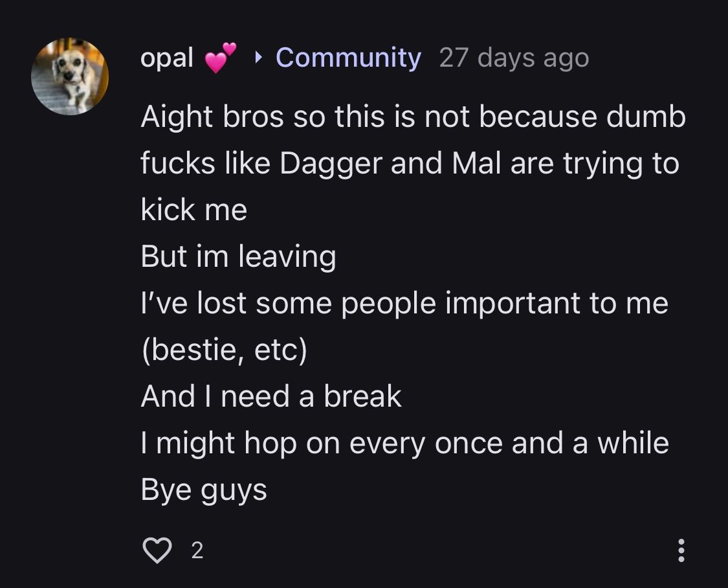Screen dimensions: 728x588
Task: Click the small arrow before Community
Action: tap(259, 58)
